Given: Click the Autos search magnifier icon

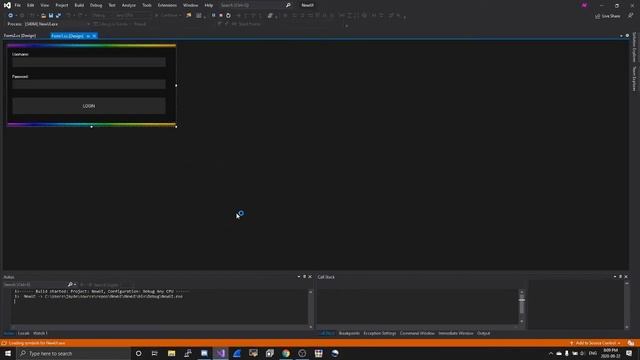Looking at the screenshot, I should [x=70, y=284].
